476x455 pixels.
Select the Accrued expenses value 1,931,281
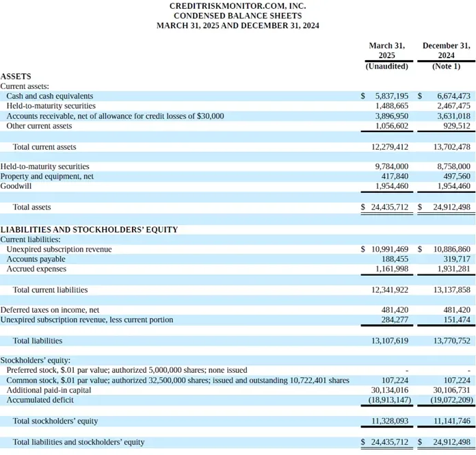click(x=453, y=269)
